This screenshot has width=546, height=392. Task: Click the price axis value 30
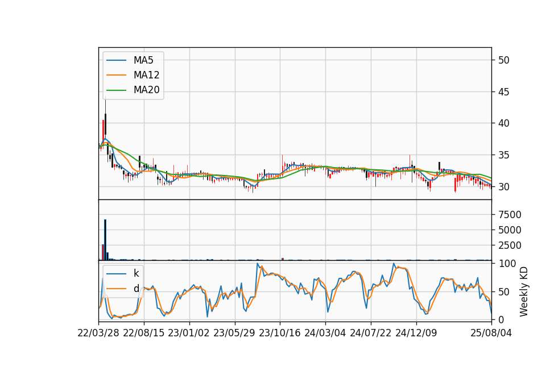(x=503, y=187)
